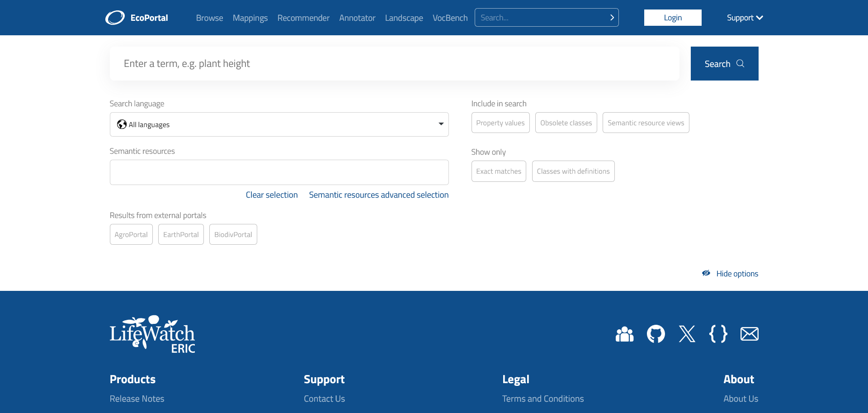Click the community/people icon in footer
This screenshot has height=413, width=868.
(624, 335)
